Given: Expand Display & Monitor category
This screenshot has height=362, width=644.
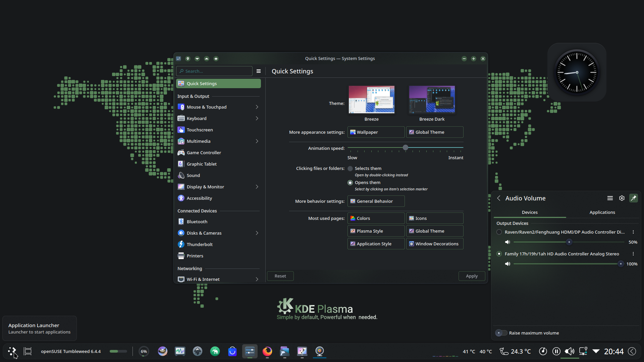Looking at the screenshot, I should (257, 187).
